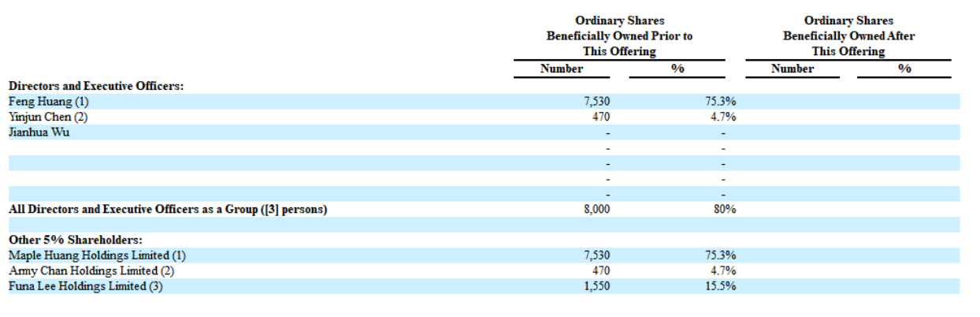Click Army Chan Holdings Limited (2)
Viewport: 980px width, 317px height.
(91, 270)
